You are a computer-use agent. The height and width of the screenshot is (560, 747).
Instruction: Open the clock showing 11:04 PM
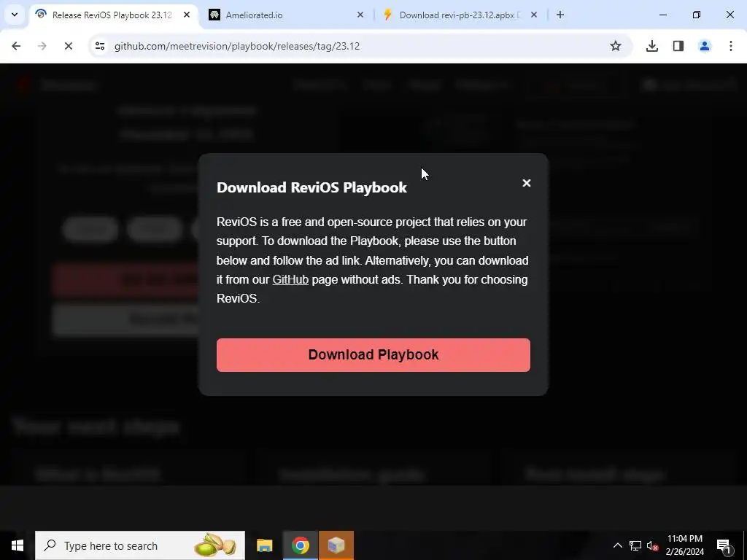[684, 545]
